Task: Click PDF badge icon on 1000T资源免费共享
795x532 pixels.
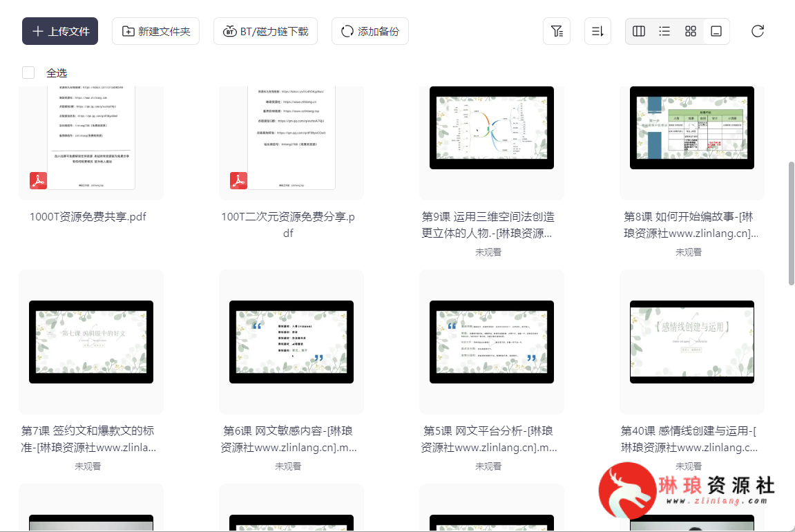Action: coord(38,180)
